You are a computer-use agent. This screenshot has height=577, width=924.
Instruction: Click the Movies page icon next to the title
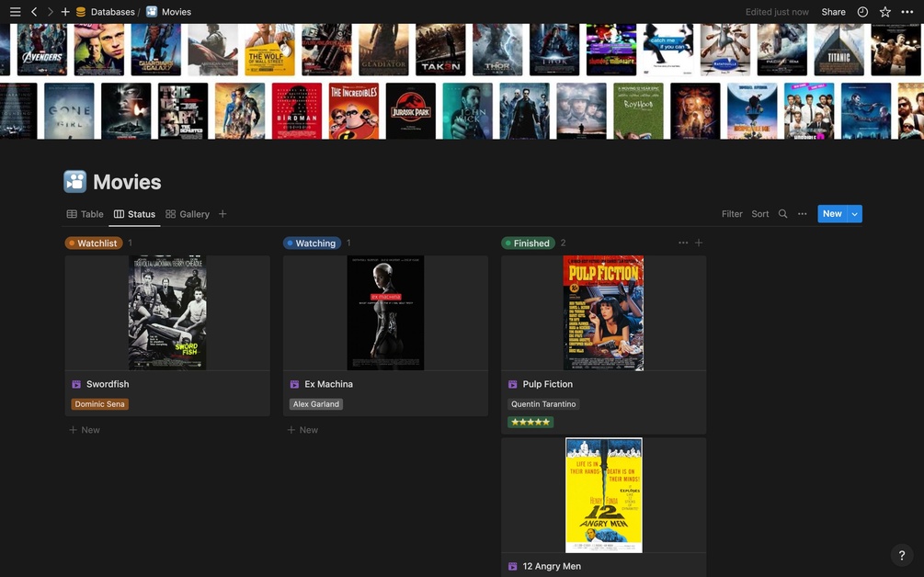point(74,182)
